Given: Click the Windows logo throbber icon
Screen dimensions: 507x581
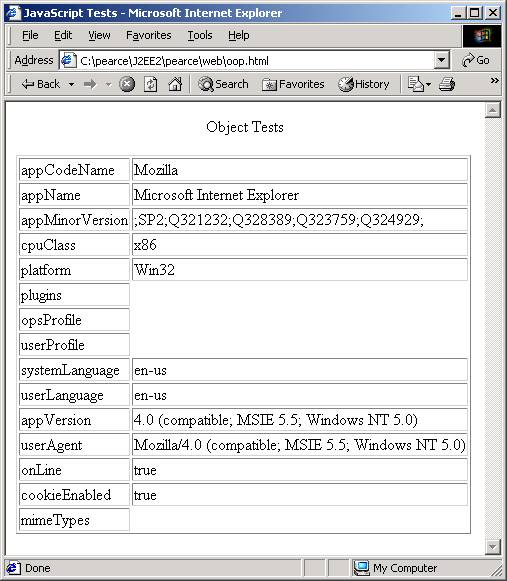Looking at the screenshot, I should coord(482,36).
